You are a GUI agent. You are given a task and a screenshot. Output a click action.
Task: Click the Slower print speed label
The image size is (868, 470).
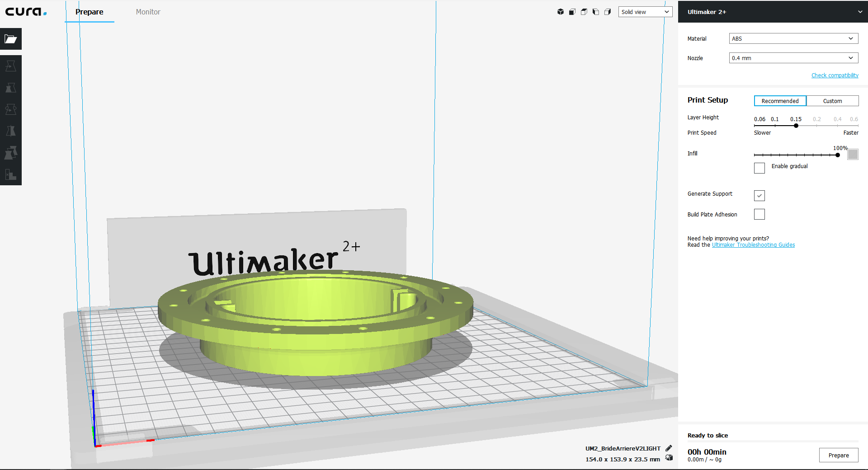(x=762, y=133)
